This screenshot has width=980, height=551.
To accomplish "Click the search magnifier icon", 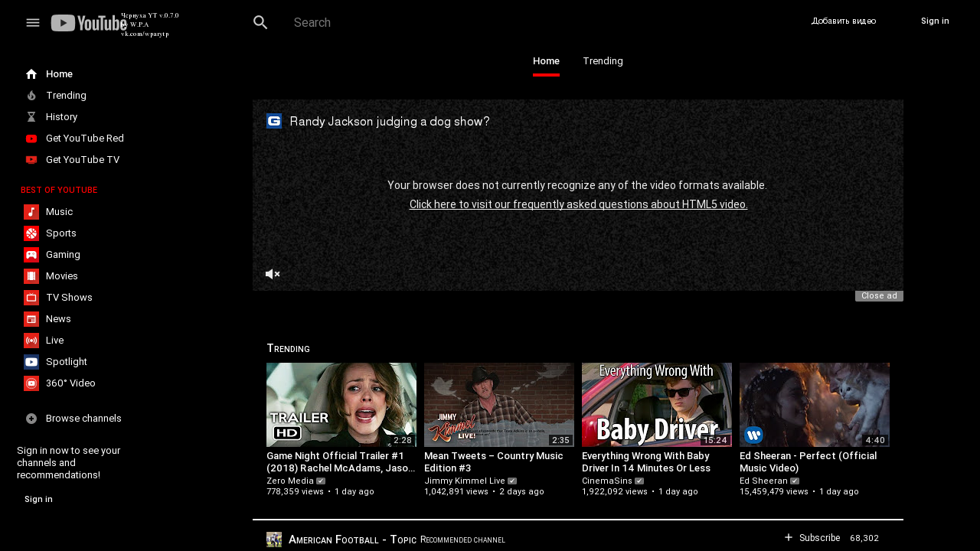I will click(x=260, y=22).
